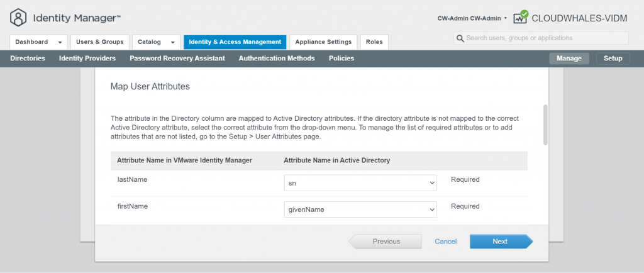Click the Required label in firstName row
This screenshot has height=273, width=644.
point(465,206)
